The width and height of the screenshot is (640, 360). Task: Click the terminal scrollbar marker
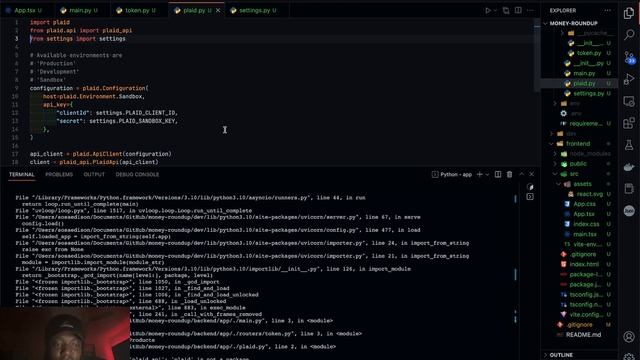[x=515, y=274]
